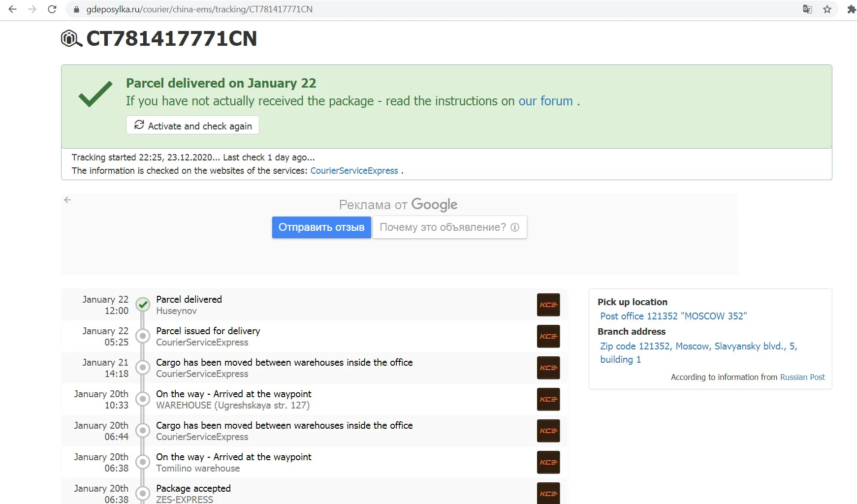Image resolution: width=857 pixels, height=504 pixels.
Task: Reload the page with refresh icon
Action: 52,9
